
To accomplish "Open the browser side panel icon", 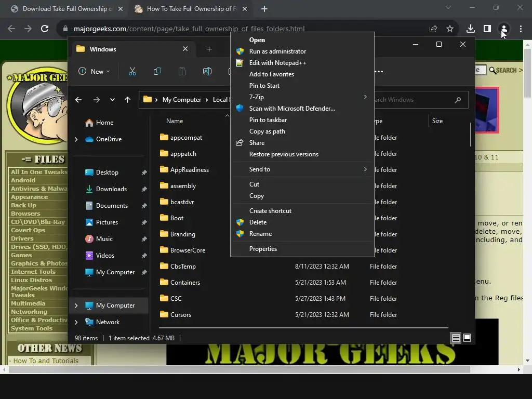I will pos(487,29).
